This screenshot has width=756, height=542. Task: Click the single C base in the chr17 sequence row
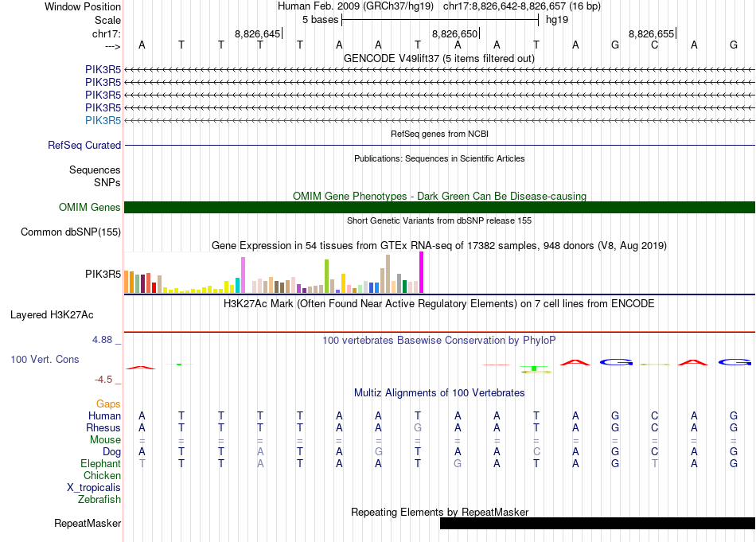point(654,45)
